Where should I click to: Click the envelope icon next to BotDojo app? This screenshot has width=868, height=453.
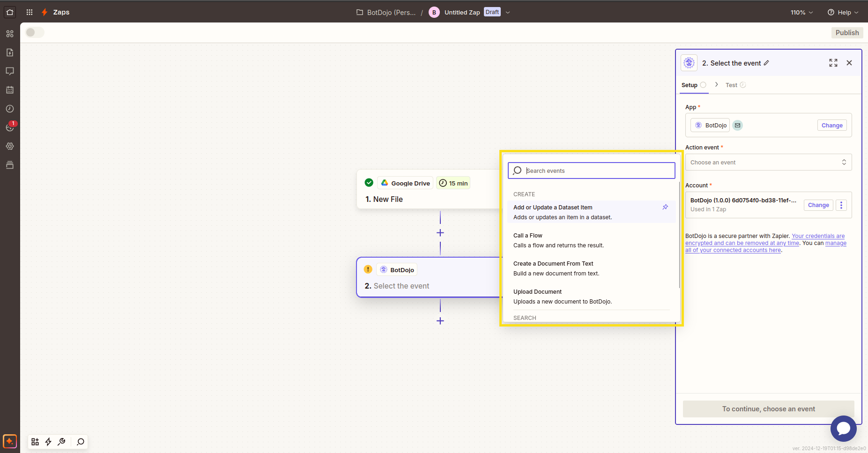tap(738, 126)
